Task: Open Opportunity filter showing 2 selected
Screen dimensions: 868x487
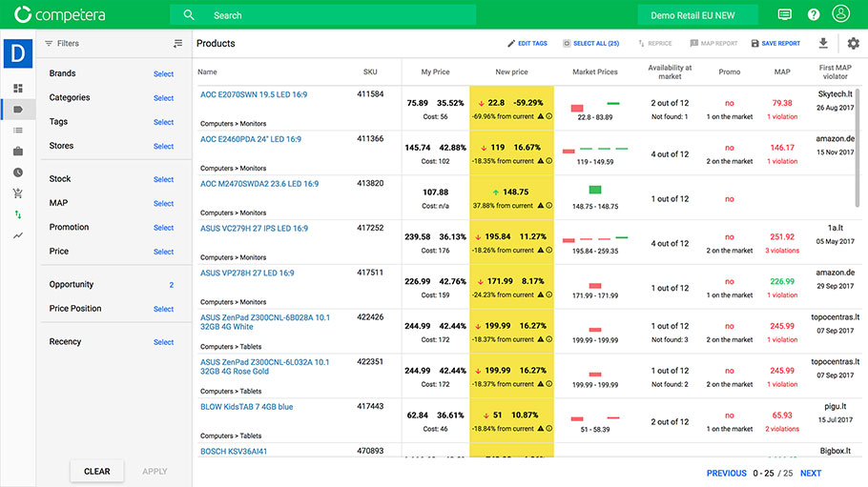Action: pyautogui.click(x=171, y=285)
